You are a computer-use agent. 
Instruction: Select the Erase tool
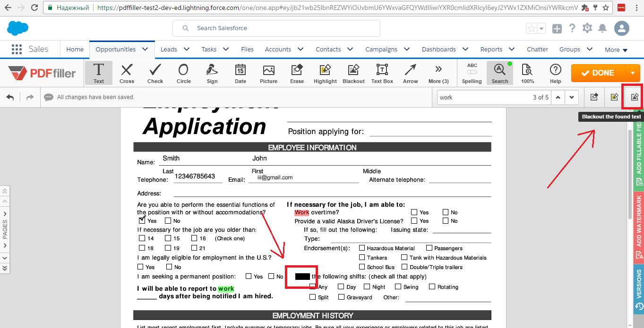pyautogui.click(x=297, y=73)
